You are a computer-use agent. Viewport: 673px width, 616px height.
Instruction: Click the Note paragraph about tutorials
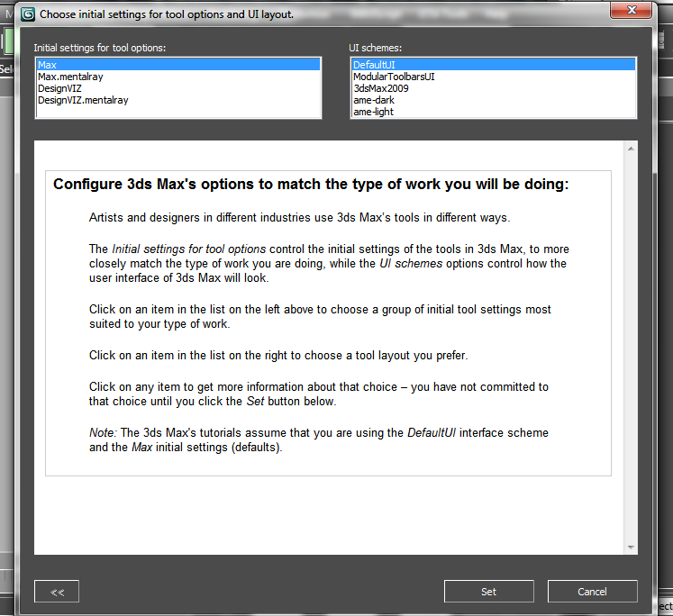[318, 439]
